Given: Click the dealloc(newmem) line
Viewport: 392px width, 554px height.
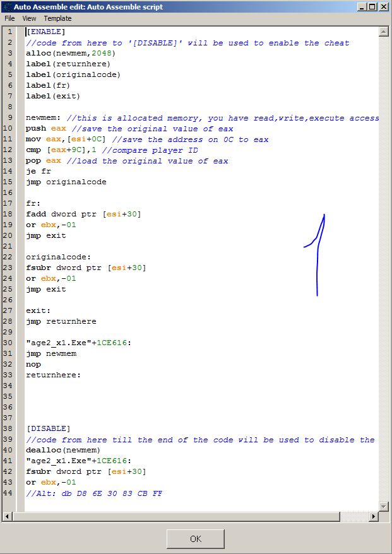Looking at the screenshot, I should click(63, 450).
